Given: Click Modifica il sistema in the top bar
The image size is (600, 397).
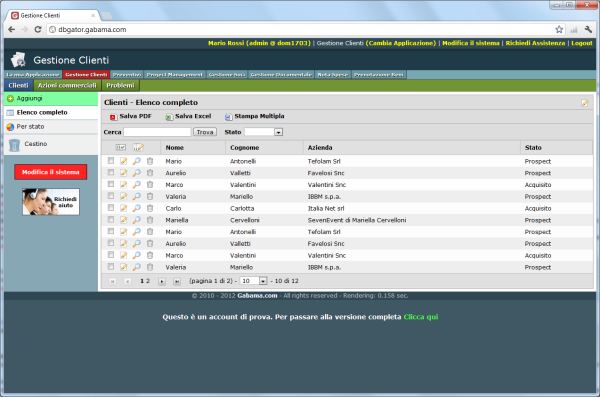Looking at the screenshot, I should [x=471, y=43].
